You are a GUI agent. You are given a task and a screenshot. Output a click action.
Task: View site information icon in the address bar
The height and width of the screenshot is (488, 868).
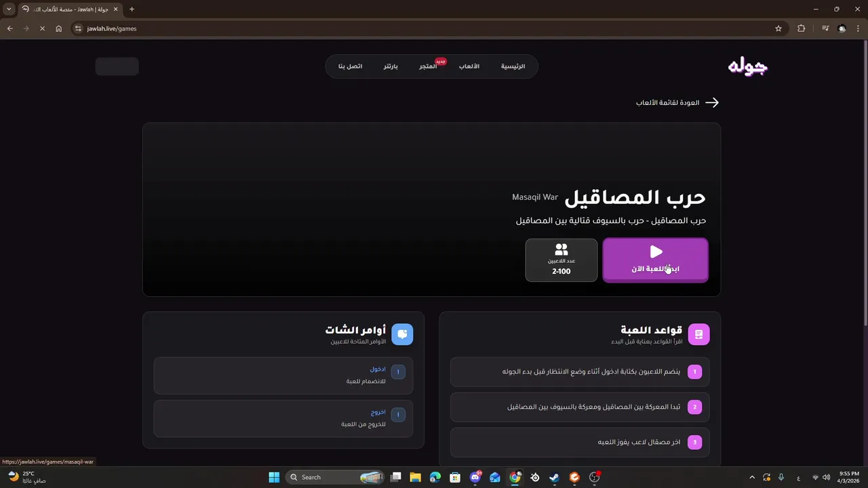78,28
